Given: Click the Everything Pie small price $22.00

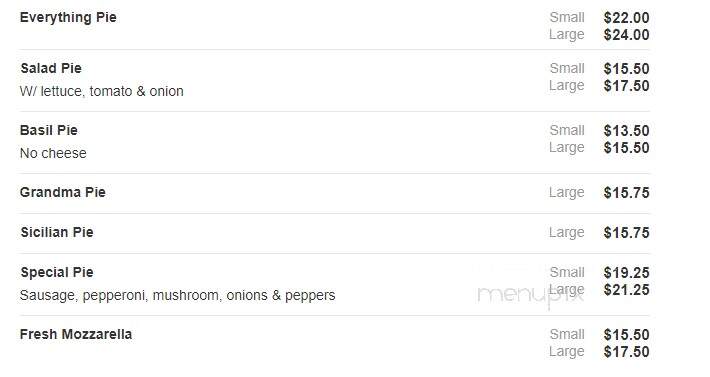Looking at the screenshot, I should click(626, 18).
